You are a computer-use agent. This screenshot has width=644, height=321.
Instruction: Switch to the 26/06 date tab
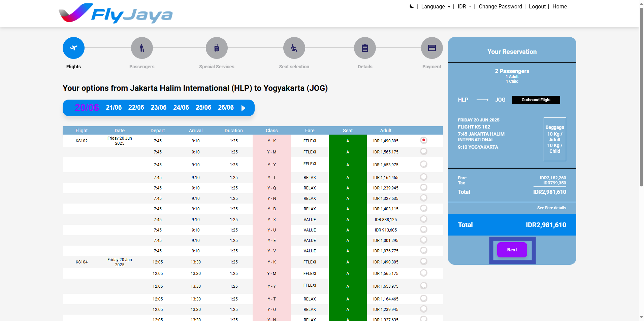pos(226,108)
